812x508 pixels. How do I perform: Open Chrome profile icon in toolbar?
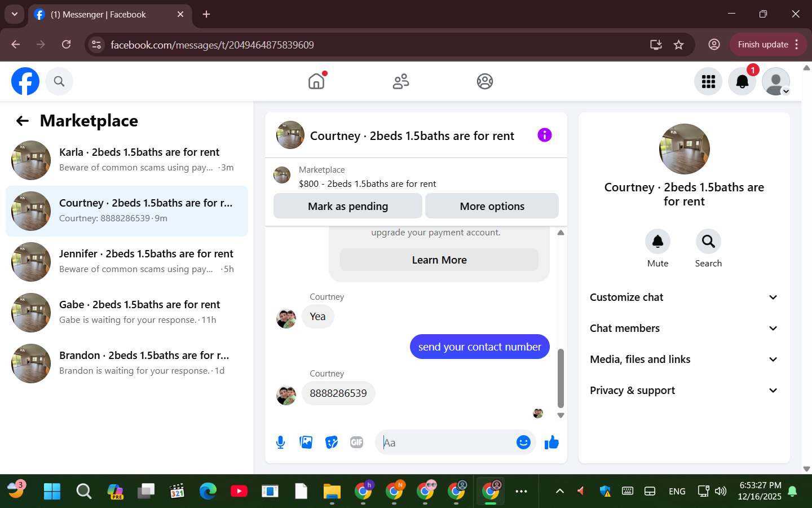click(x=714, y=45)
